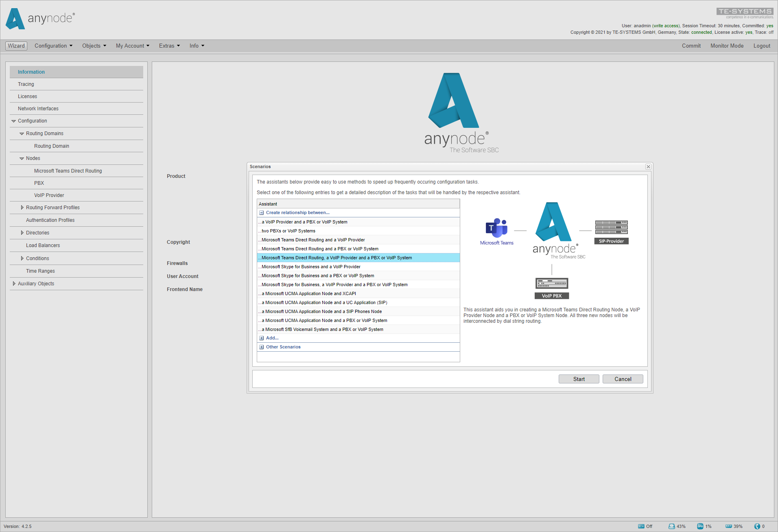Select Information in the sidebar
Viewport: 778px width, 532px height.
76,72
